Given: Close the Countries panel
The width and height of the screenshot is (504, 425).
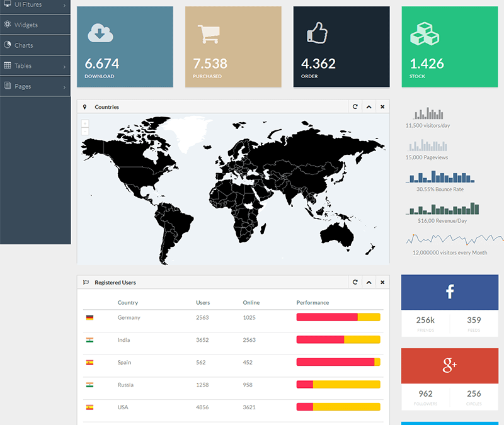Looking at the screenshot, I should (382, 107).
